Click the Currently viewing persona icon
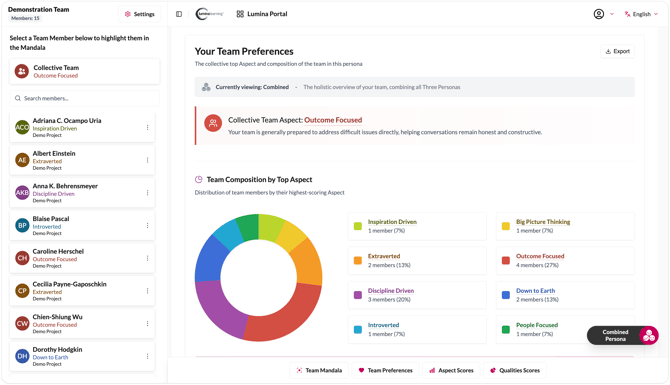The height and width of the screenshot is (385, 670). (x=206, y=87)
